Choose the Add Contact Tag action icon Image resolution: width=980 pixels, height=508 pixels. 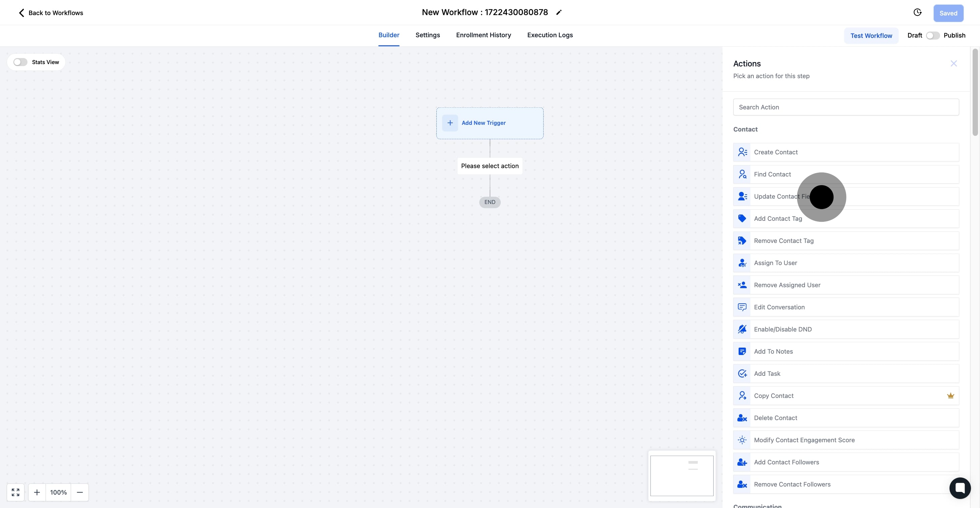(742, 218)
